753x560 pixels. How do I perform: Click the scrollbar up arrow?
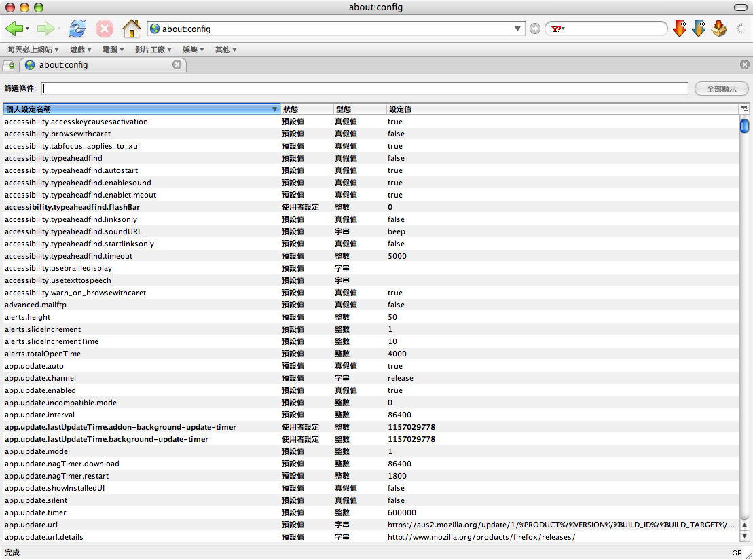click(744, 525)
